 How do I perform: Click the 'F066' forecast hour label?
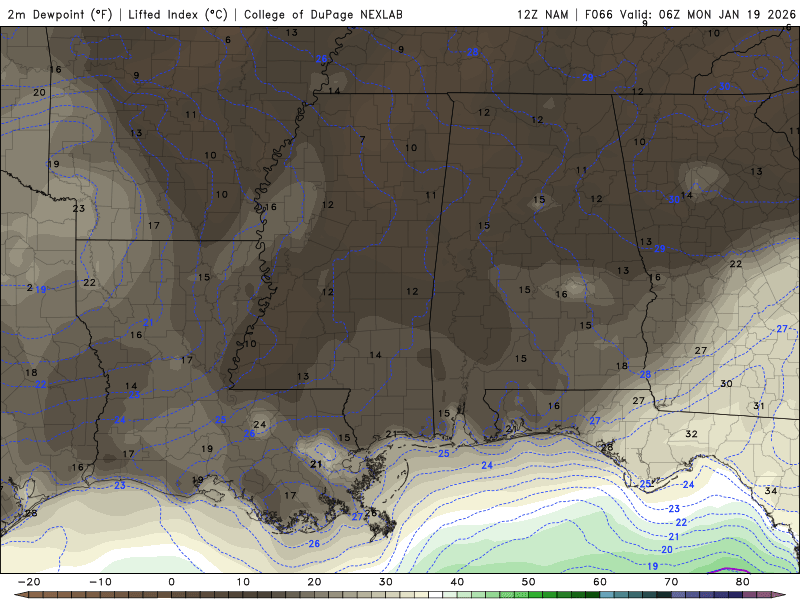pos(598,14)
